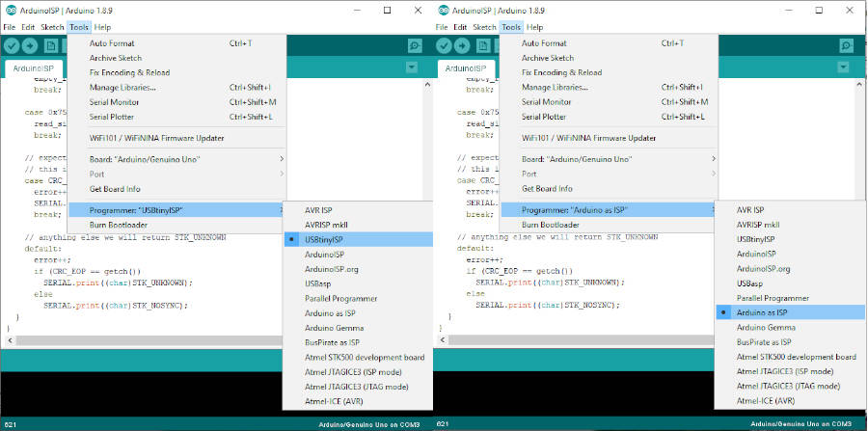Viewport: 868px width, 431px height.
Task: Open the Sketch menu in left window
Action: point(53,27)
